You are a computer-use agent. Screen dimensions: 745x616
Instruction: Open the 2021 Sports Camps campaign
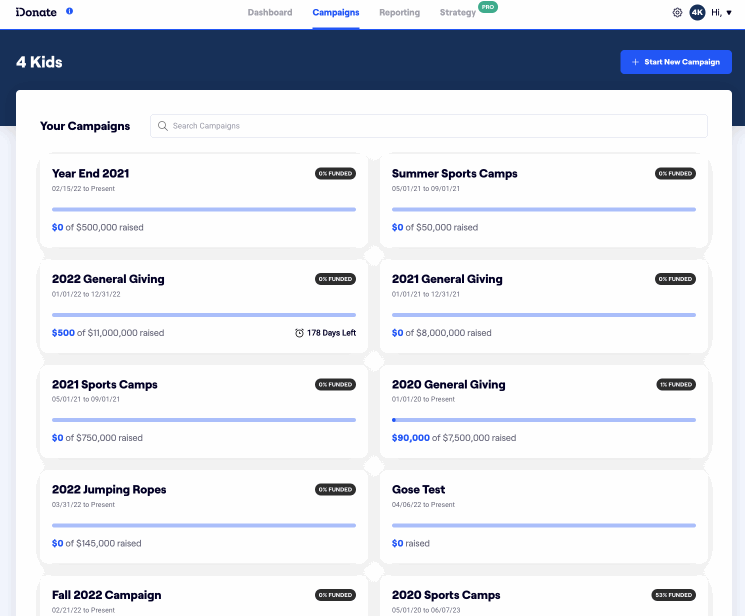pos(204,411)
